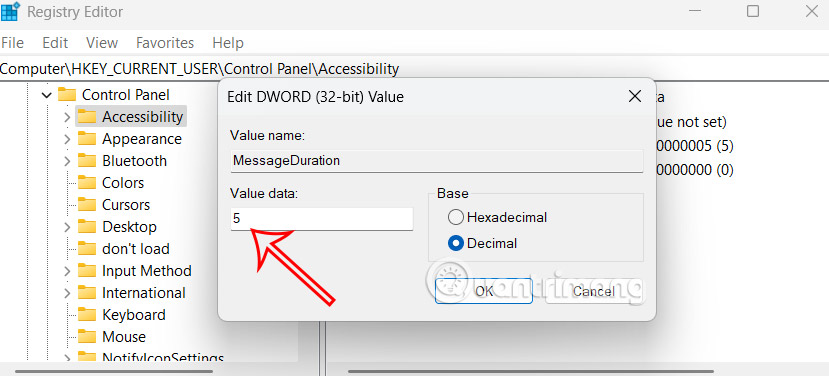Select the Keyboard folder icon

click(x=86, y=315)
